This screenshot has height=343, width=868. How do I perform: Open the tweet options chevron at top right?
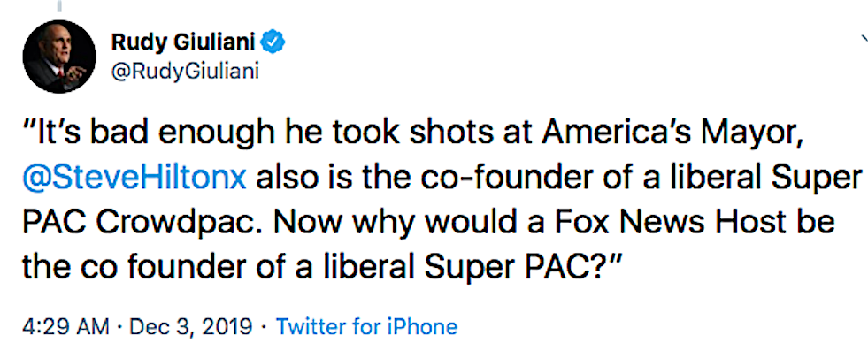pos(864,39)
